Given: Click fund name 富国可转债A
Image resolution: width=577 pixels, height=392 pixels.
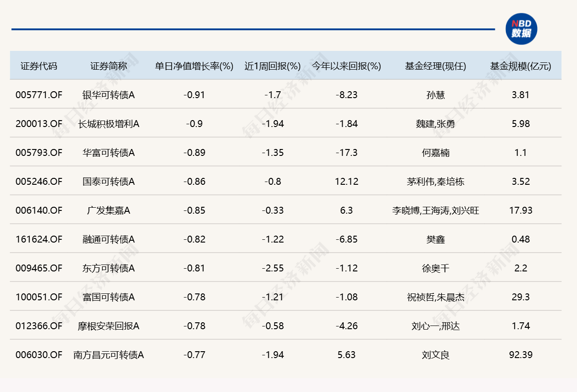Looking at the screenshot, I should (x=109, y=297).
